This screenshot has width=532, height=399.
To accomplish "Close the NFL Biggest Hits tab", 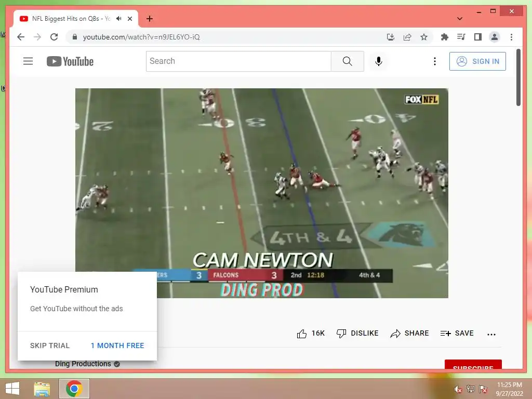I will [130, 19].
